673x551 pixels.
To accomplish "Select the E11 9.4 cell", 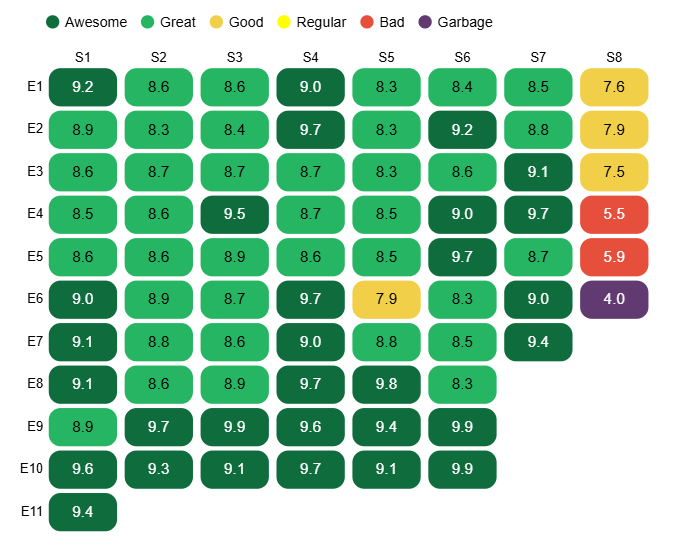I will coord(83,512).
